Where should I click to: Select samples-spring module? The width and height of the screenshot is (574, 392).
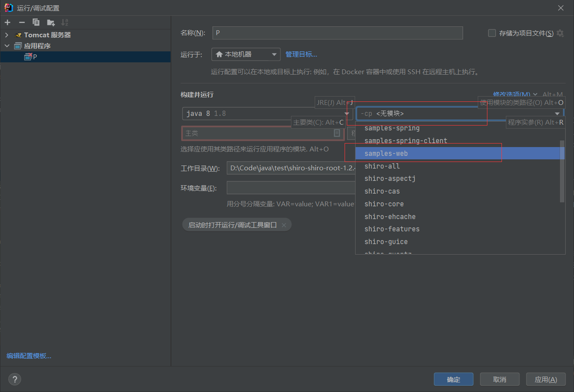point(458,128)
